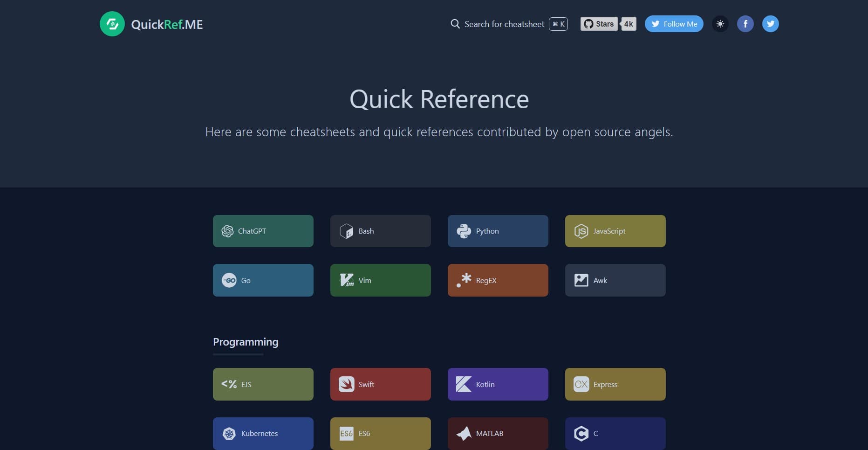Toggle light theme with the sun icon

(720, 24)
